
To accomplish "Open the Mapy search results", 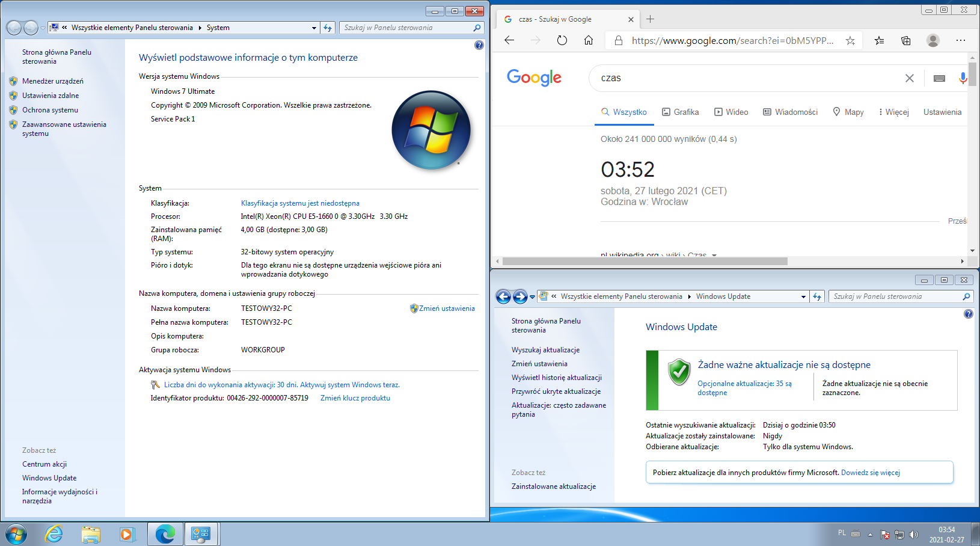I will 848,112.
